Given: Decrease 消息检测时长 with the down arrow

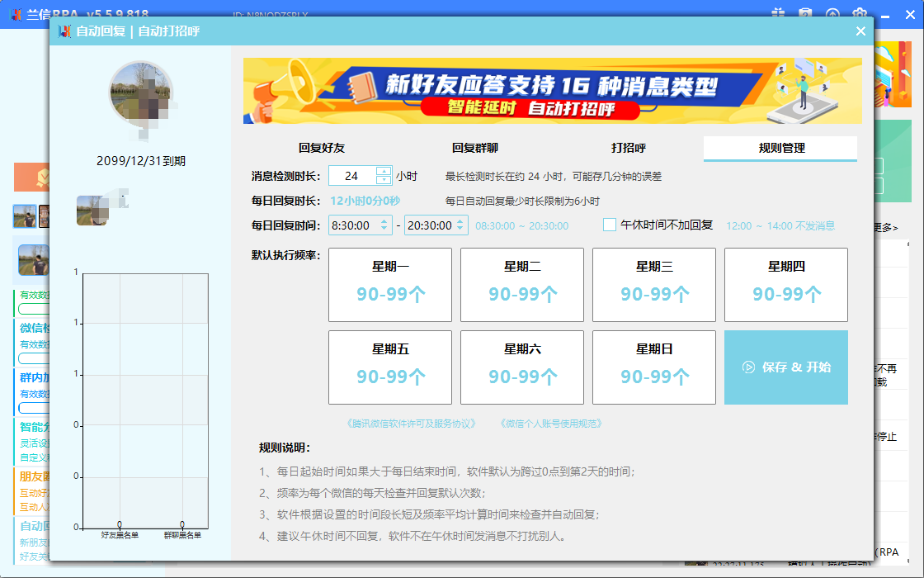Looking at the screenshot, I should coord(384,180).
